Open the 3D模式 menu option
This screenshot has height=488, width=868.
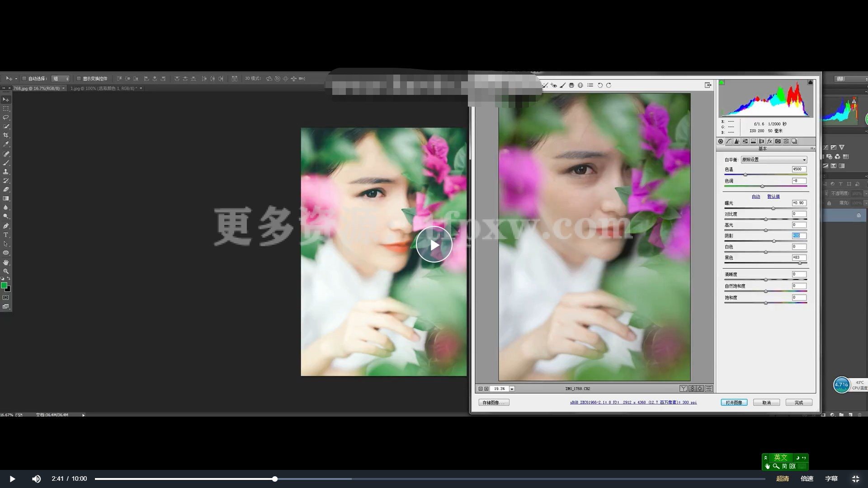click(251, 78)
